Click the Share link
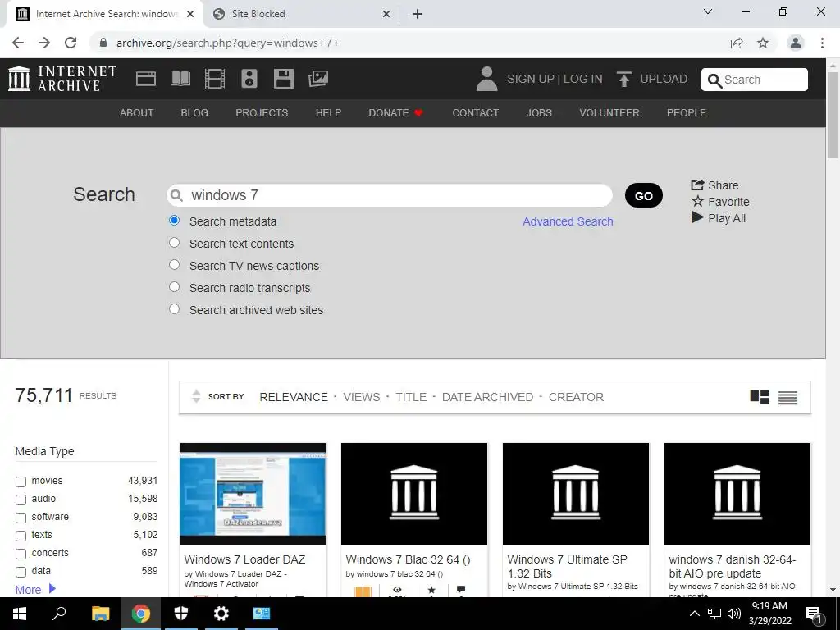Viewport: 840px width, 630px height. click(x=714, y=185)
